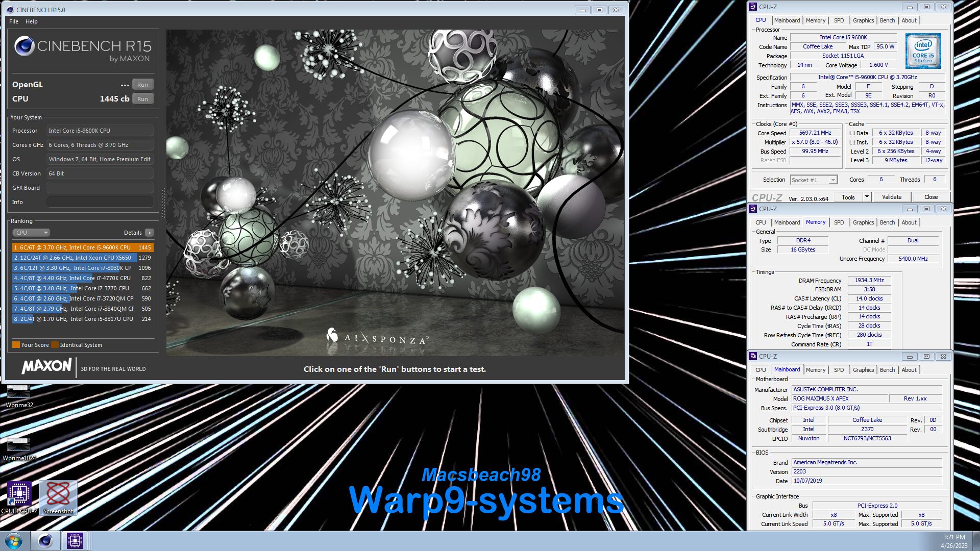Open Wprime1024 desktop shortcut

tap(19, 449)
